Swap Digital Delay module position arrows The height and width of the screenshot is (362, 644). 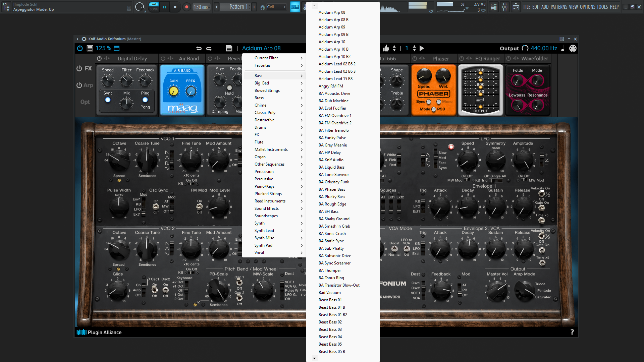click(107, 58)
